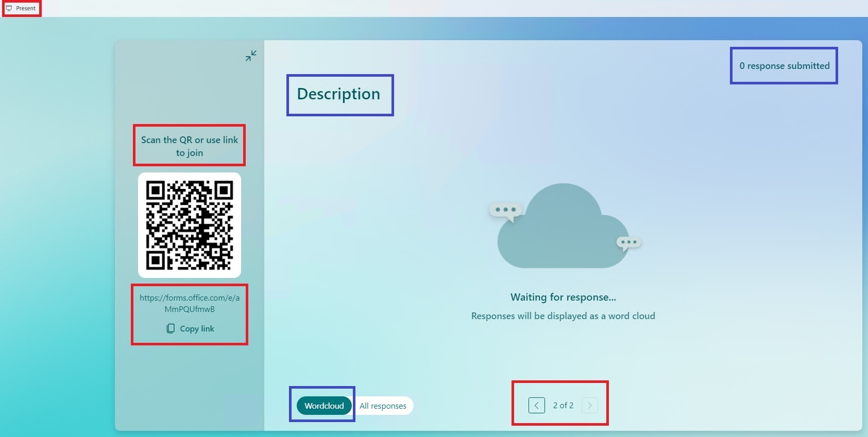Click Copy link to copy the join URL
The width and height of the screenshot is (868, 437).
[190, 328]
